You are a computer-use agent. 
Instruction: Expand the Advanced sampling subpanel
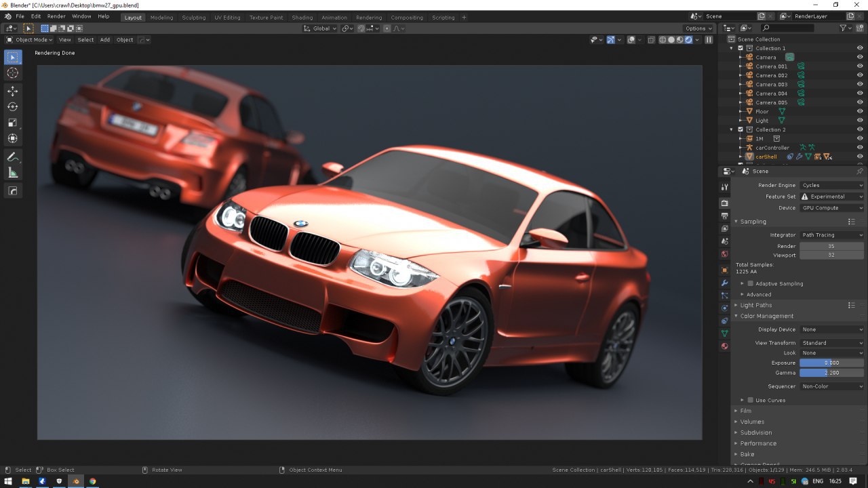coord(759,294)
